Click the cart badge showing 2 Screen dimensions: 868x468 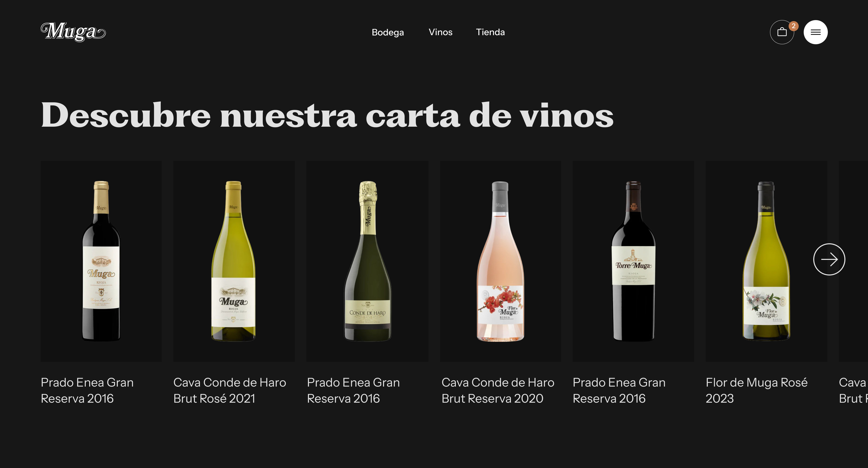[794, 26]
